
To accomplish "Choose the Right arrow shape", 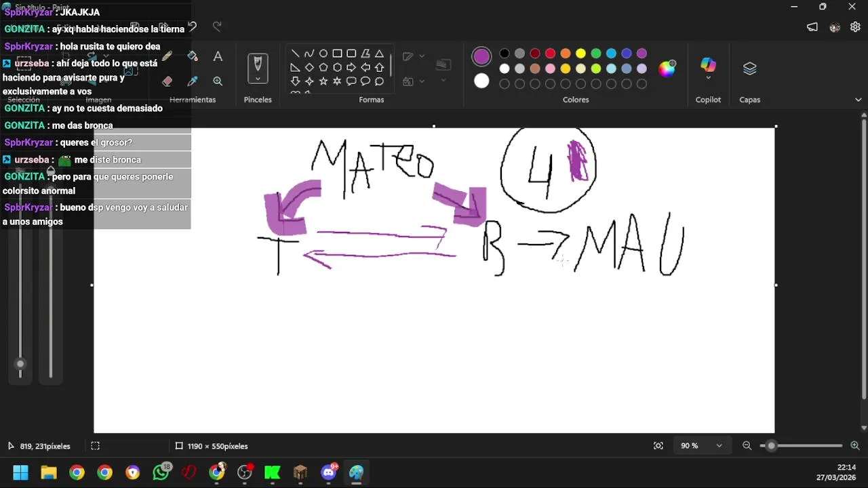I will tap(351, 67).
